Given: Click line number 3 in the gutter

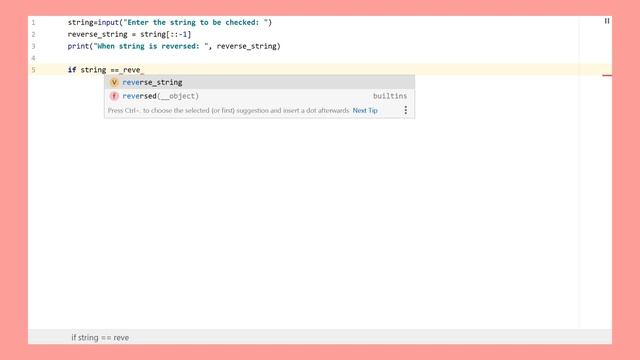Looking at the screenshot, I should coord(33,46).
